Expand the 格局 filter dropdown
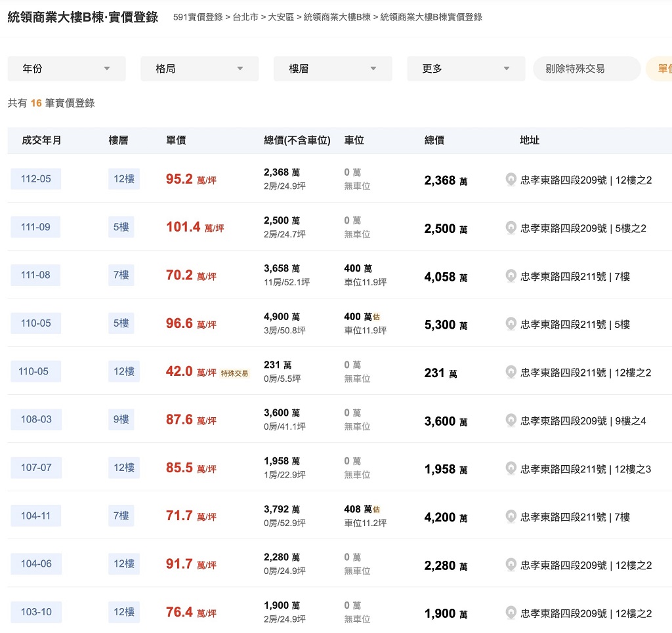 pyautogui.click(x=199, y=69)
